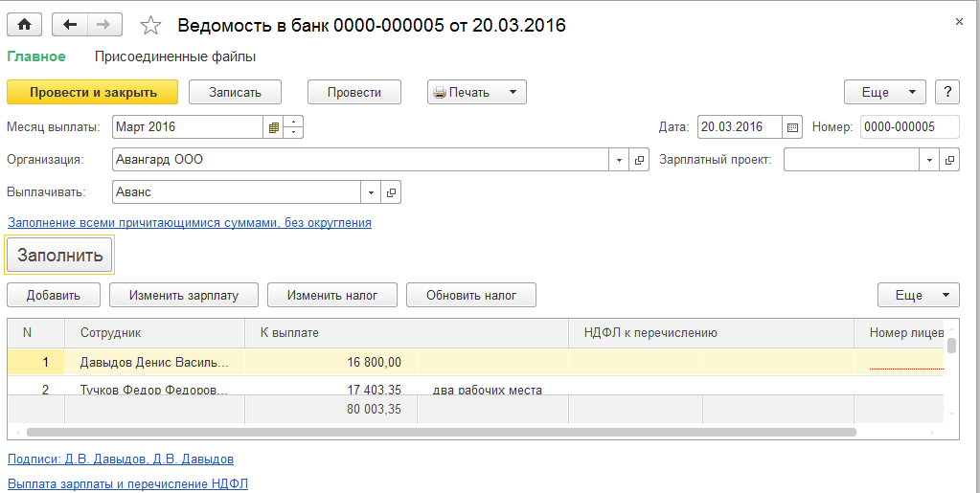Screen dimensions: 980x493
Task: Click the Home icon button
Action: pyautogui.click(x=24, y=25)
